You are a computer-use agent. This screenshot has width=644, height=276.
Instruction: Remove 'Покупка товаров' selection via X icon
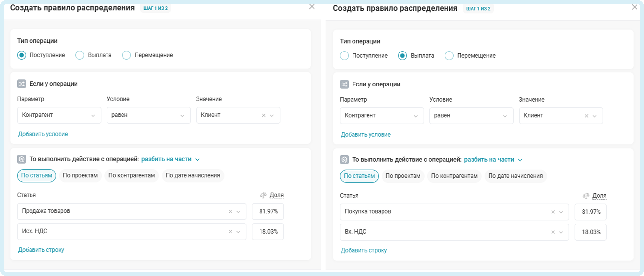(553, 212)
